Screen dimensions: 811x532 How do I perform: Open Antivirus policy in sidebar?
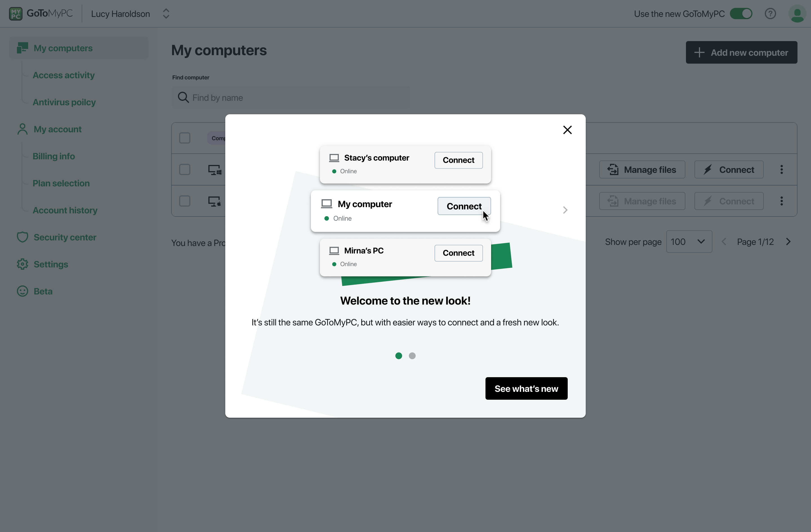64,102
